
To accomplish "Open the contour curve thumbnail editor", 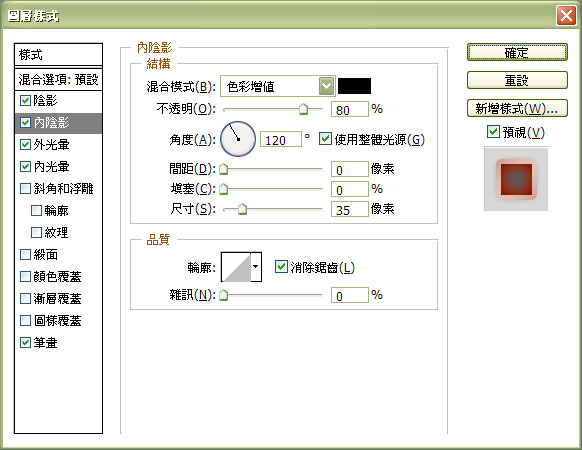I will 236,267.
